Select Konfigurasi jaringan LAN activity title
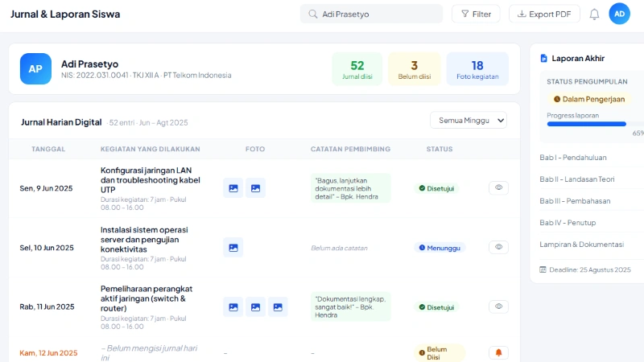 click(x=151, y=180)
